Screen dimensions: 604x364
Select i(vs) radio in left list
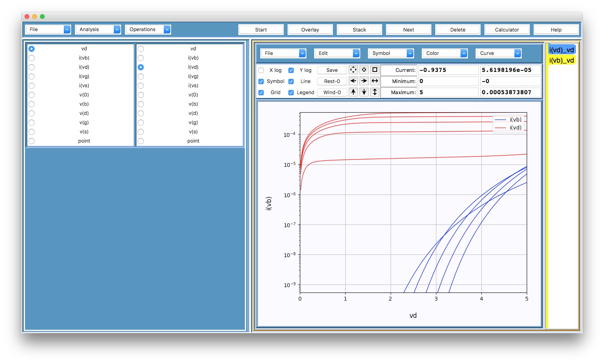pyautogui.click(x=32, y=86)
